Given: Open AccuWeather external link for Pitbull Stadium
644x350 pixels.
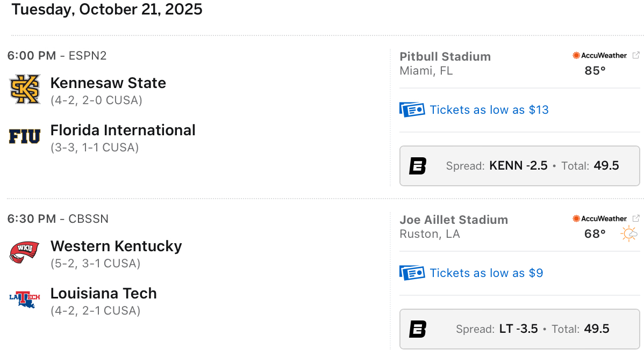Looking at the screenshot, I should pyautogui.click(x=636, y=55).
